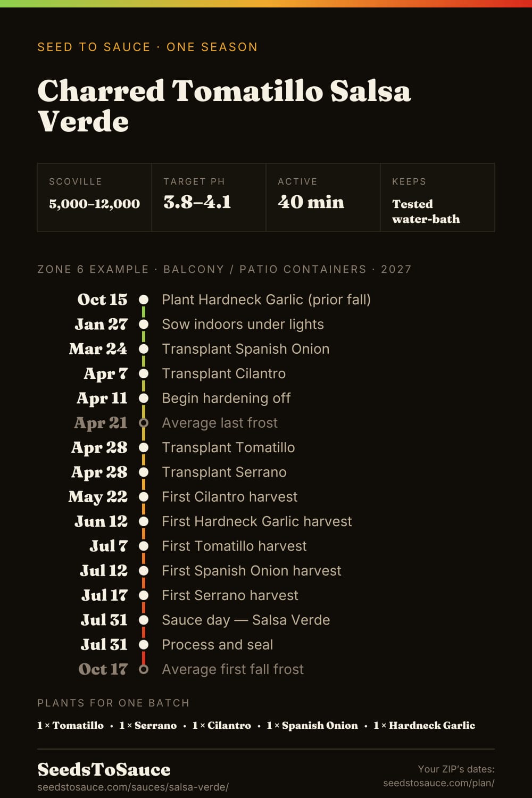Select the 1 × Hardneck Garlic item
This screenshot has height=798, width=532.
tap(424, 725)
